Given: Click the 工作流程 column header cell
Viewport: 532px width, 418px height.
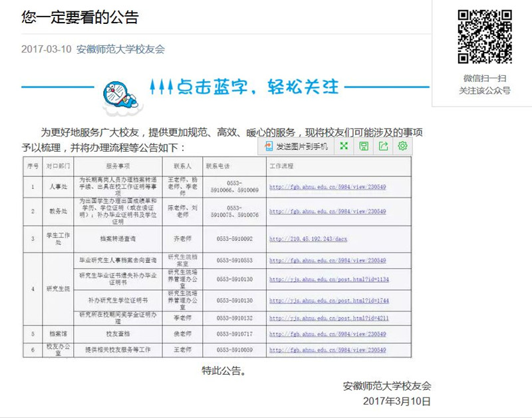Looking at the screenshot, I should coord(281,164).
